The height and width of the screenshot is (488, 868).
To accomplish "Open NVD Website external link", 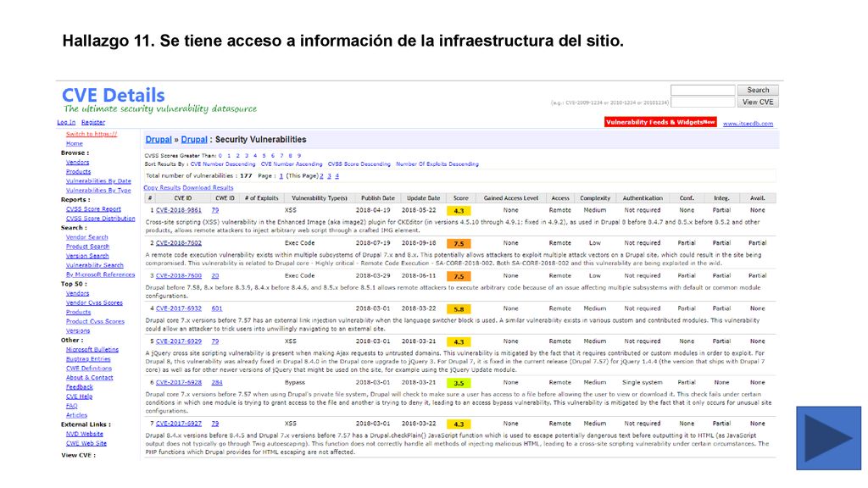I will click(84, 435).
